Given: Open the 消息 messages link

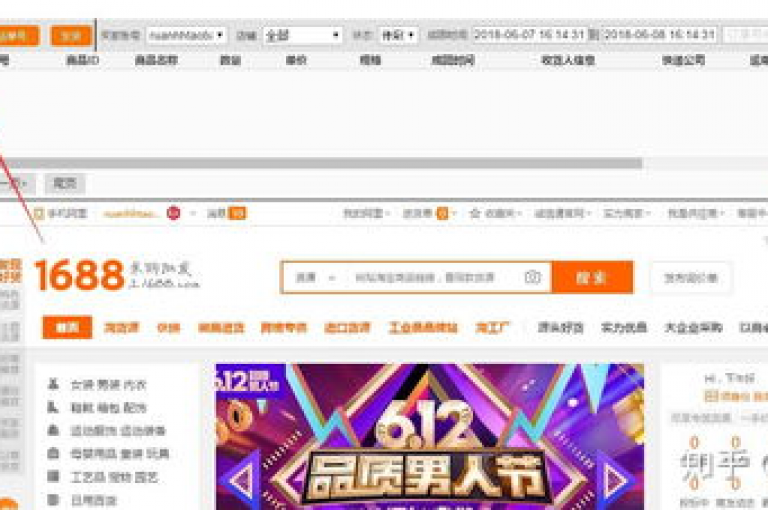Looking at the screenshot, I should (216, 213).
